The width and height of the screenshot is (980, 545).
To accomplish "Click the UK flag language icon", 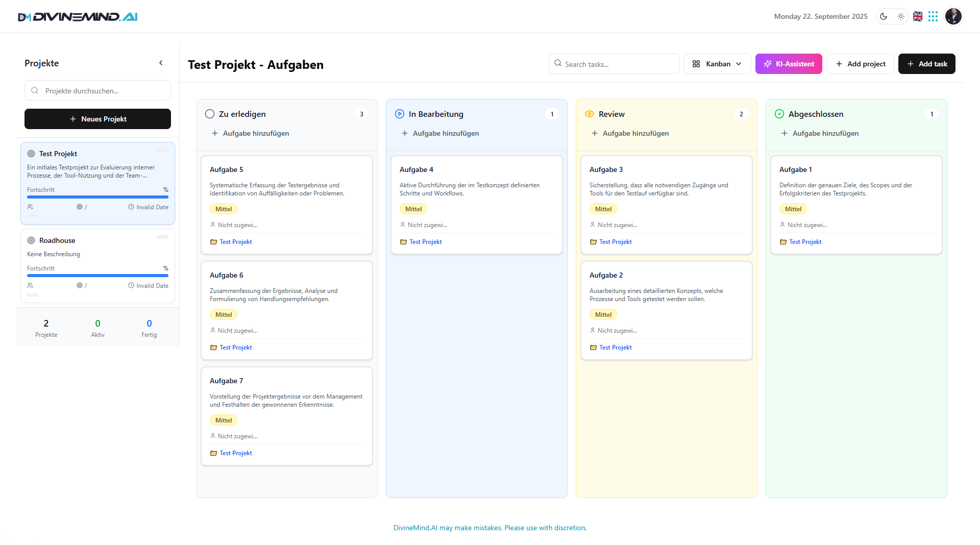I will click(x=918, y=16).
